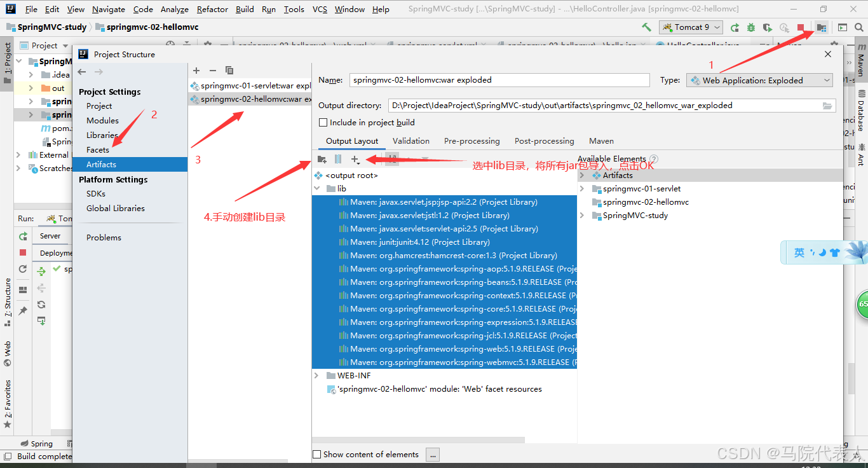This screenshot has height=468, width=868.
Task: Click the Debug bug icon
Action: (x=751, y=27)
